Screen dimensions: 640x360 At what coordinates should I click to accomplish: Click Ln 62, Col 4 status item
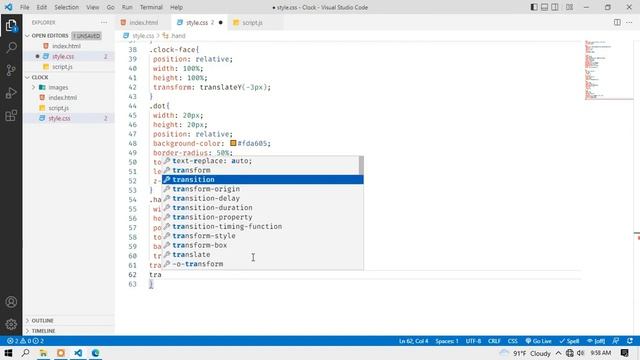click(413, 341)
